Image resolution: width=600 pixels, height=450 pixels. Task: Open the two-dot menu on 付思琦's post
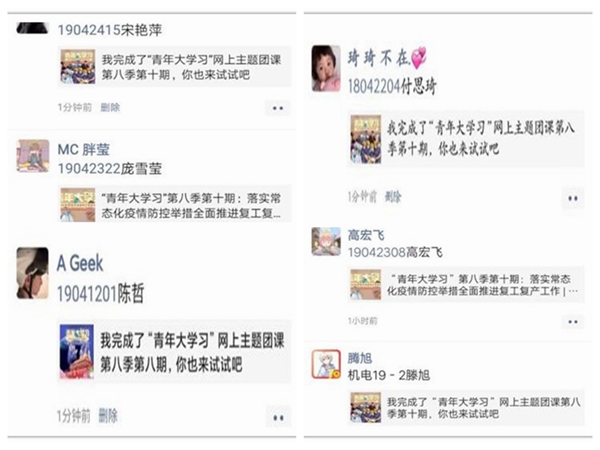[x=572, y=198]
